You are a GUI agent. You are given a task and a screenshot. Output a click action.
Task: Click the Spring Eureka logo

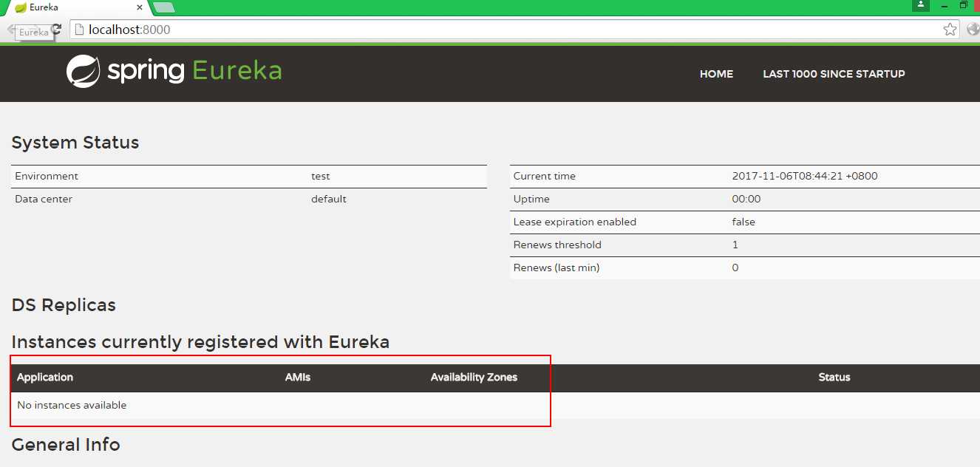[x=174, y=72]
